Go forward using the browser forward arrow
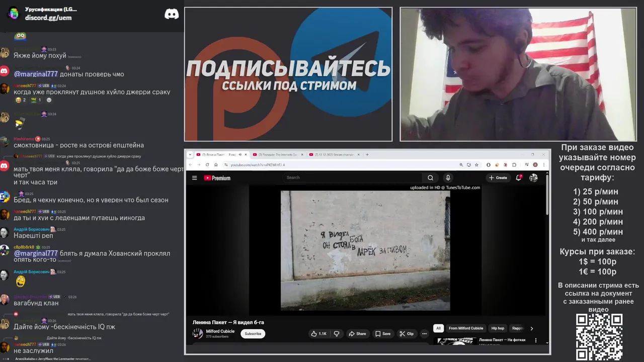 [199, 164]
